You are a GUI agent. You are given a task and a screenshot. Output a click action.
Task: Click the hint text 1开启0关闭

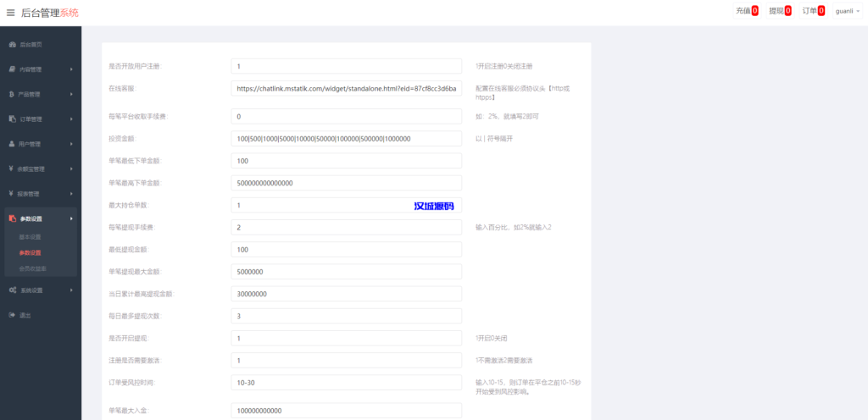(492, 338)
